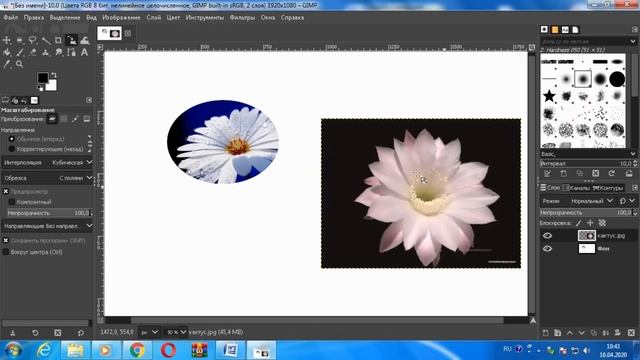Edit the selected brush

(x=547, y=173)
